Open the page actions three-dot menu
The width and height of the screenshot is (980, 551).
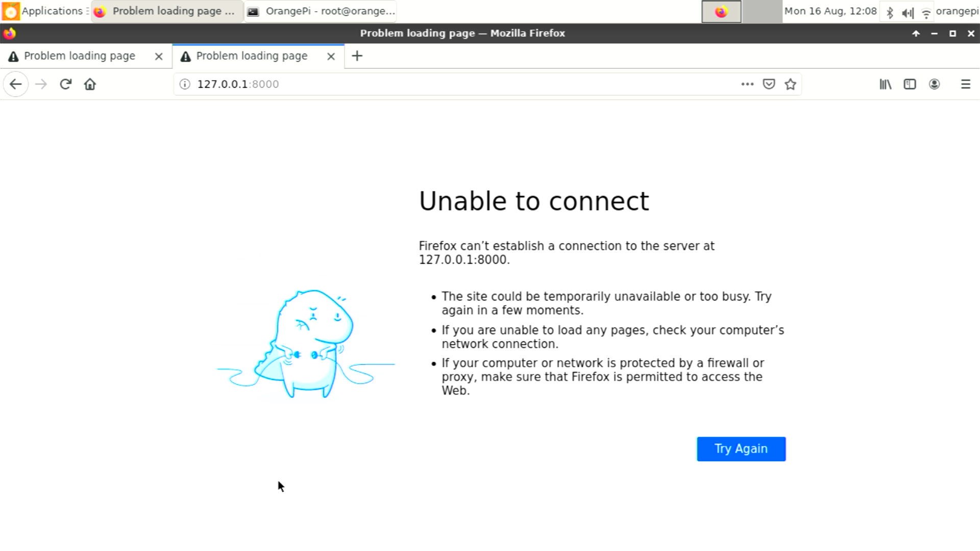point(747,84)
